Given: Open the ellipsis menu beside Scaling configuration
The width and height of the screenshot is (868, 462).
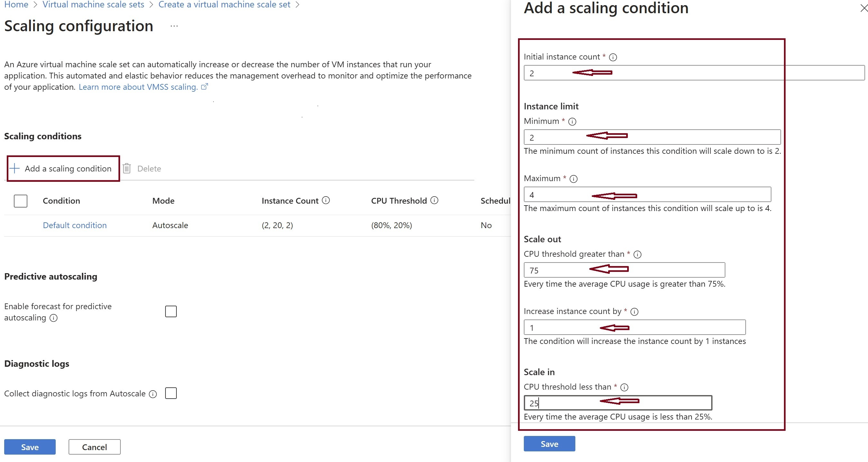Looking at the screenshot, I should pyautogui.click(x=174, y=26).
